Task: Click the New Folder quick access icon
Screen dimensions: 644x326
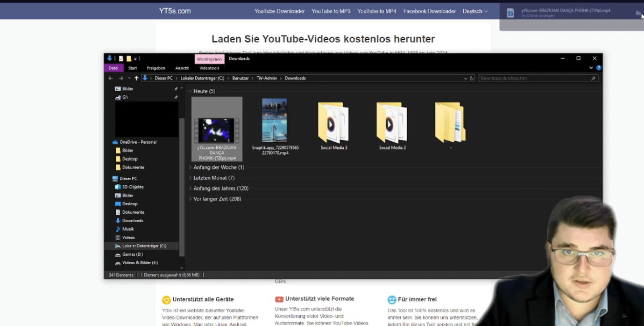Action: click(x=128, y=59)
